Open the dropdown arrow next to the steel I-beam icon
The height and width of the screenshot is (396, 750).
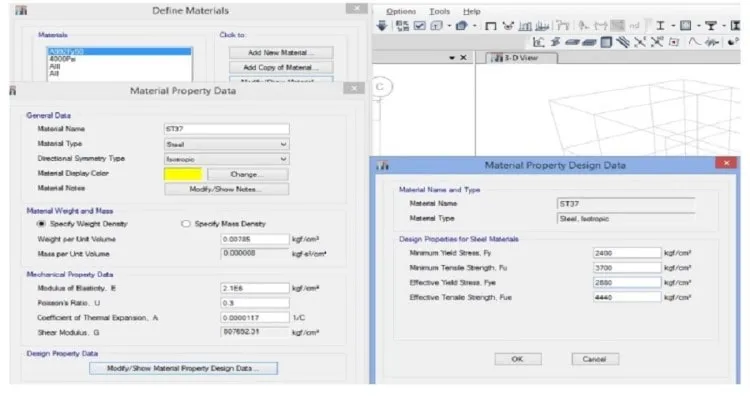click(x=673, y=26)
